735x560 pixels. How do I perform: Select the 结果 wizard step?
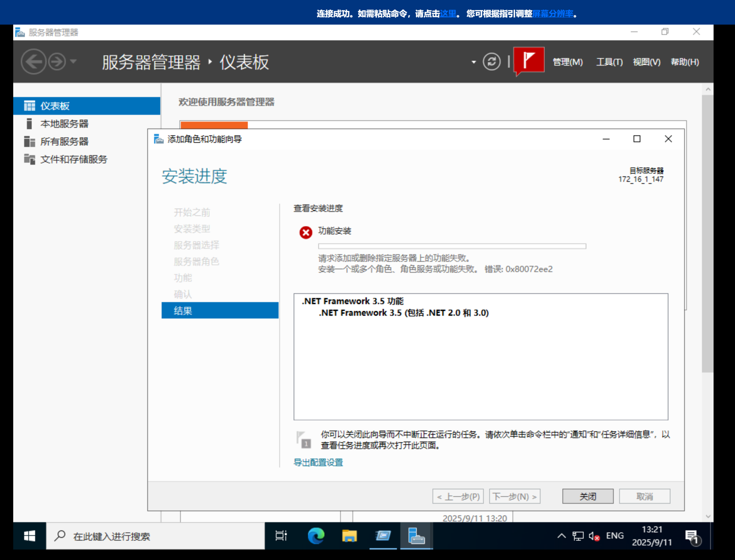pos(220,310)
